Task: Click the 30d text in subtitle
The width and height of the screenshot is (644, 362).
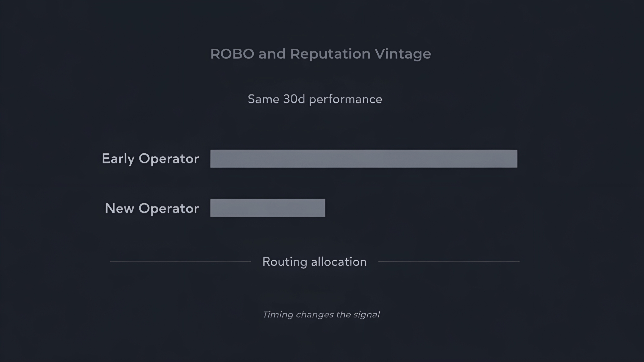Action: 294,99
